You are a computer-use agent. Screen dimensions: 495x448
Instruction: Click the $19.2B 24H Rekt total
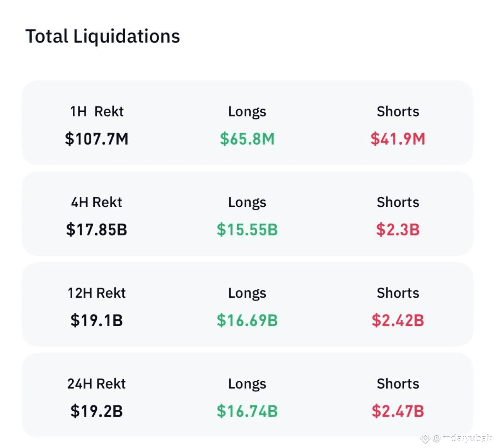pyautogui.click(x=97, y=411)
